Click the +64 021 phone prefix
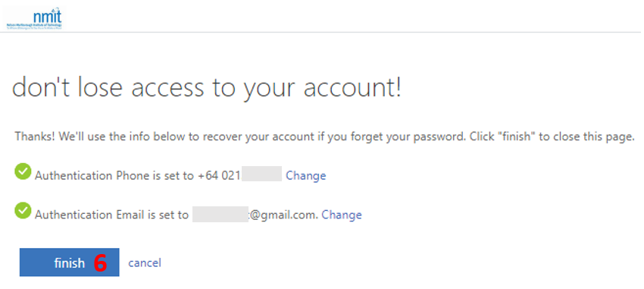 pyautogui.click(x=218, y=176)
